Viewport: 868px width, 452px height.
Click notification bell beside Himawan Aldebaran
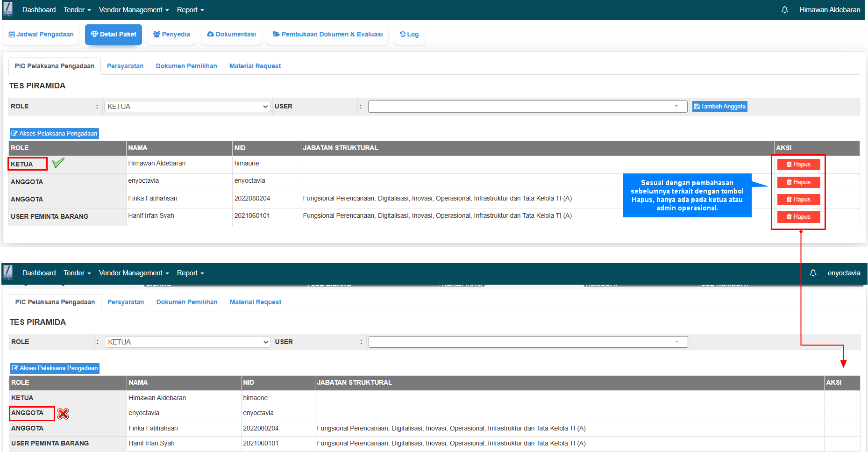[x=784, y=10]
